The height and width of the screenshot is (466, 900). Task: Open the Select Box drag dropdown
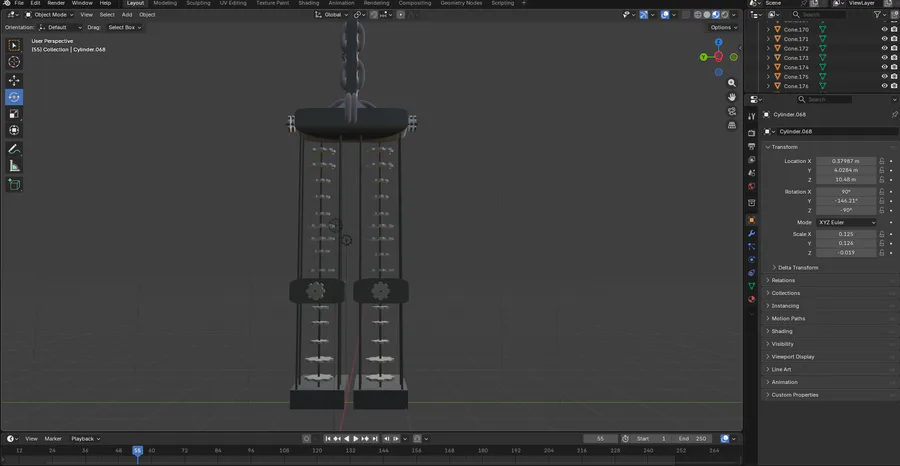click(125, 27)
